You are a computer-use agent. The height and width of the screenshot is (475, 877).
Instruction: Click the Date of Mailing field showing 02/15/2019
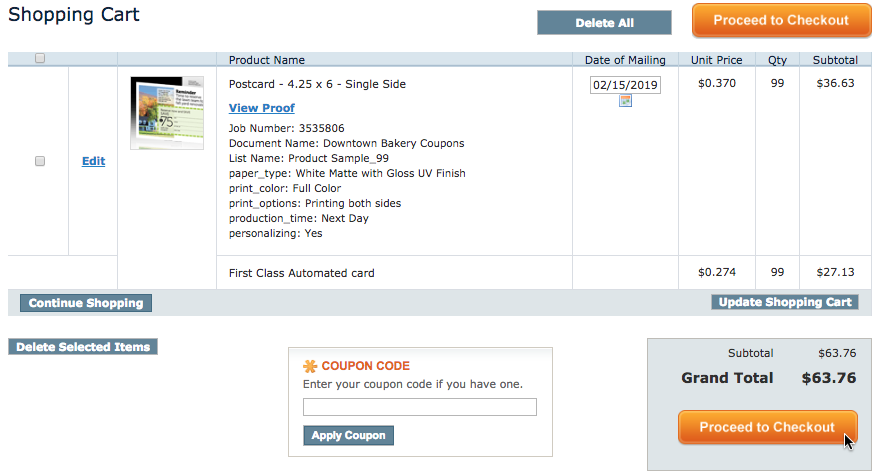pyautogui.click(x=625, y=85)
